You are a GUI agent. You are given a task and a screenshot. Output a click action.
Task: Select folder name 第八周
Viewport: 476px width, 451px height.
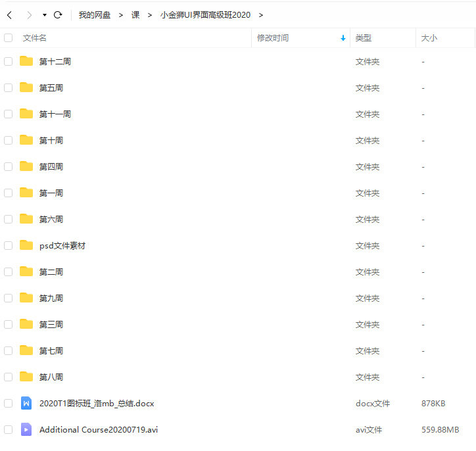51,377
